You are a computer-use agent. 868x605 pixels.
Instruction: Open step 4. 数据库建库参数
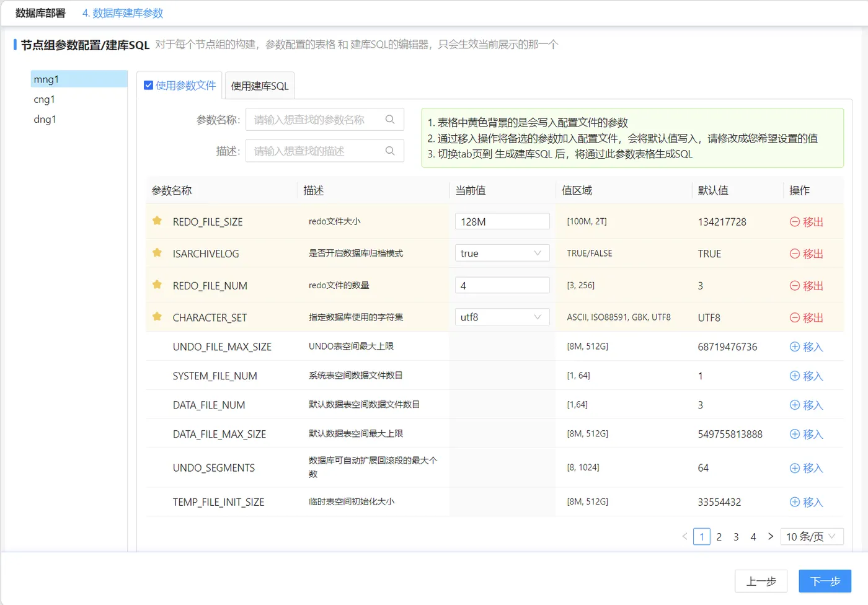(123, 13)
